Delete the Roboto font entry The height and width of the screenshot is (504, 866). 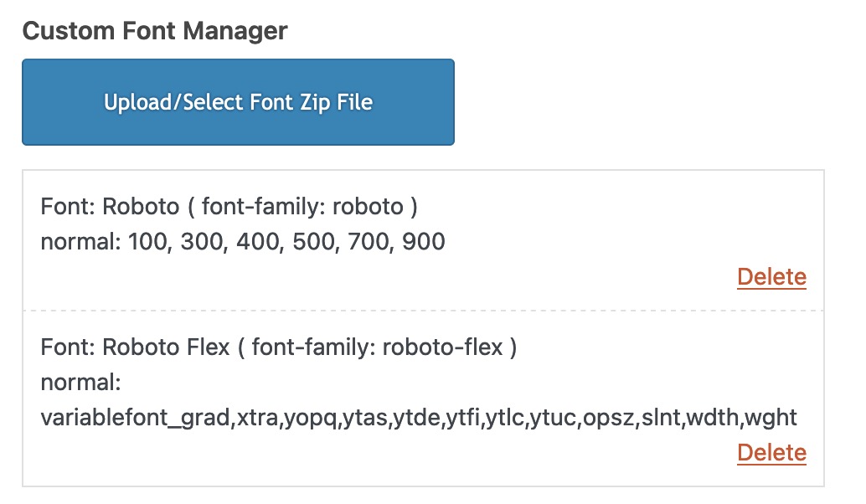[771, 277]
